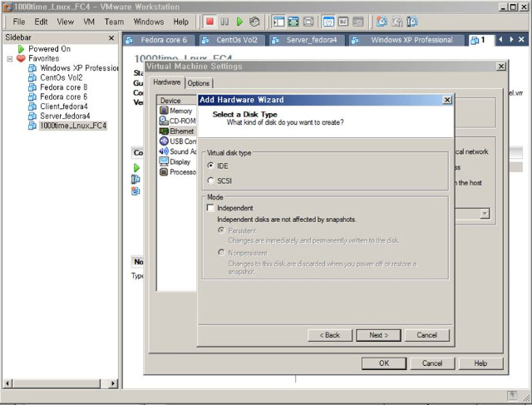The height and width of the screenshot is (405, 532).
Task: Click Help in Virtual Machine Settings
Action: click(x=480, y=363)
